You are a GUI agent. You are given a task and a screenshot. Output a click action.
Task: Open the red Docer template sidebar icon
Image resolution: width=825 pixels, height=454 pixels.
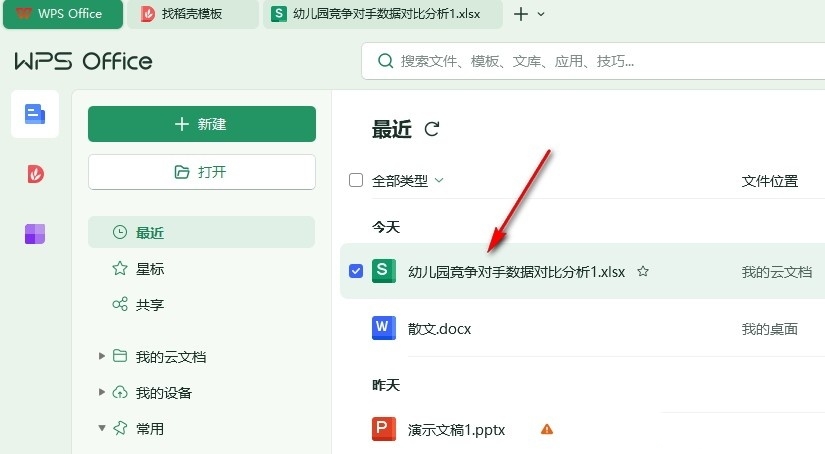click(x=35, y=174)
